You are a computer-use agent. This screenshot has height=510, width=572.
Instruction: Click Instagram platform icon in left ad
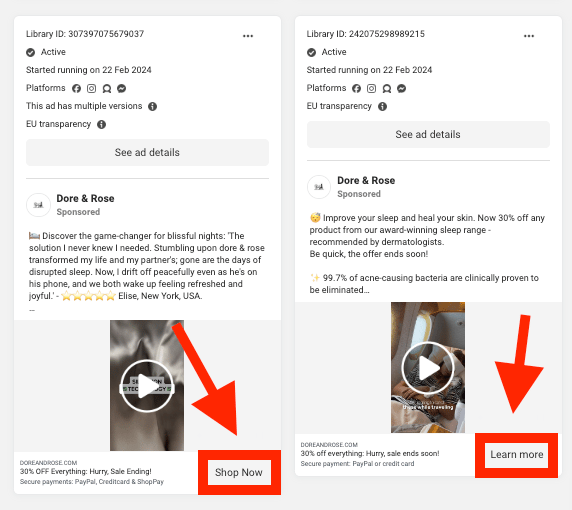click(x=92, y=88)
